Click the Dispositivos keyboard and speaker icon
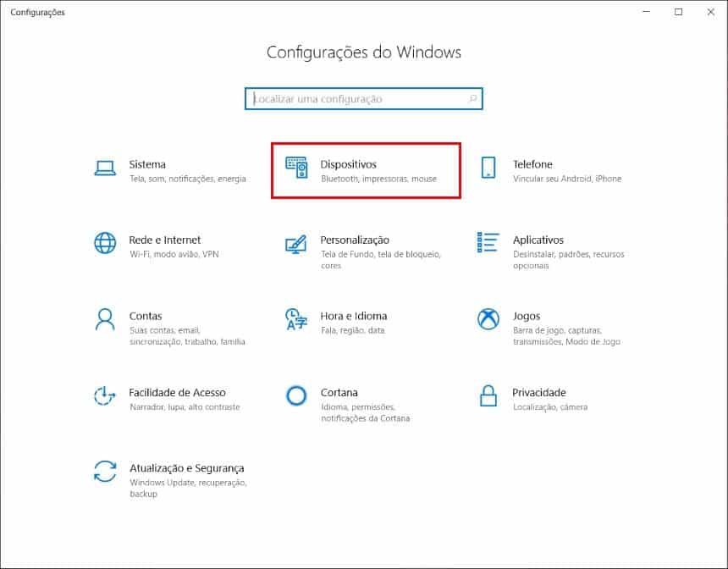The image size is (728, 569). (x=296, y=167)
